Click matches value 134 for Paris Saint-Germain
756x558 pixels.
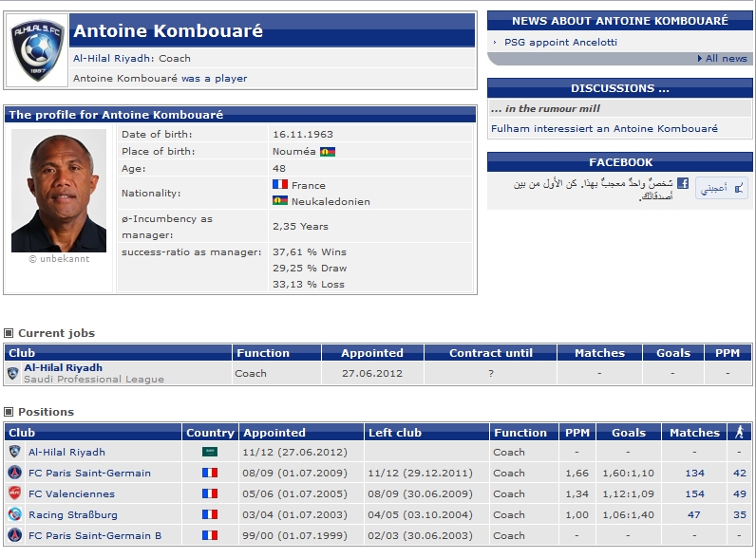[694, 473]
